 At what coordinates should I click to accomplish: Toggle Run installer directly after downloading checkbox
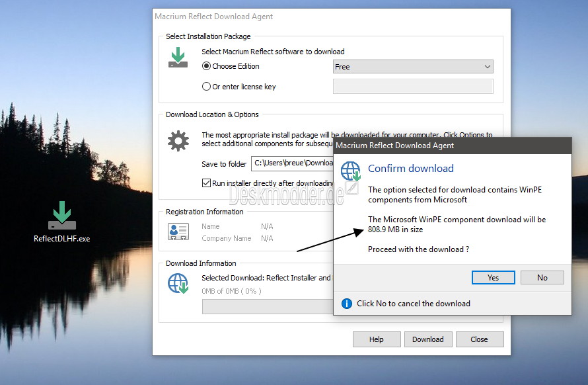tap(206, 183)
